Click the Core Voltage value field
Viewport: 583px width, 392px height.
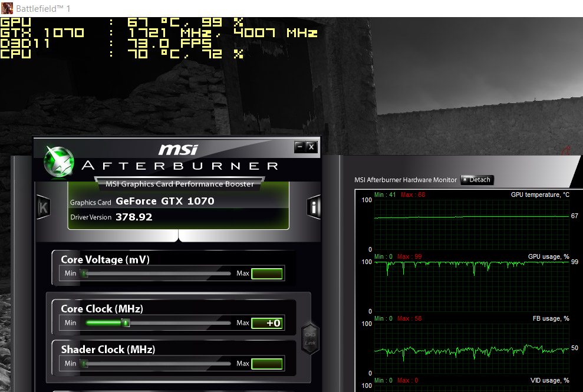click(x=267, y=274)
